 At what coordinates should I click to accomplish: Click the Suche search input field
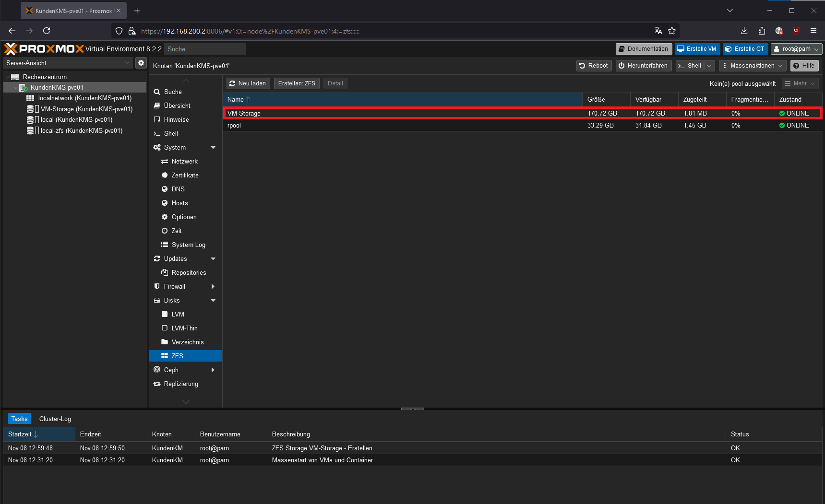205,49
